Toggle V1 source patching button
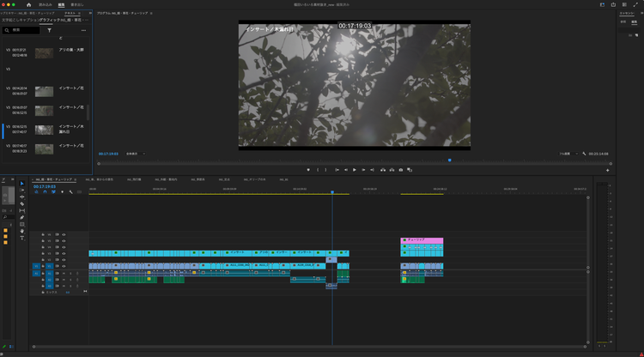The height and width of the screenshot is (357, 644). tap(36, 266)
